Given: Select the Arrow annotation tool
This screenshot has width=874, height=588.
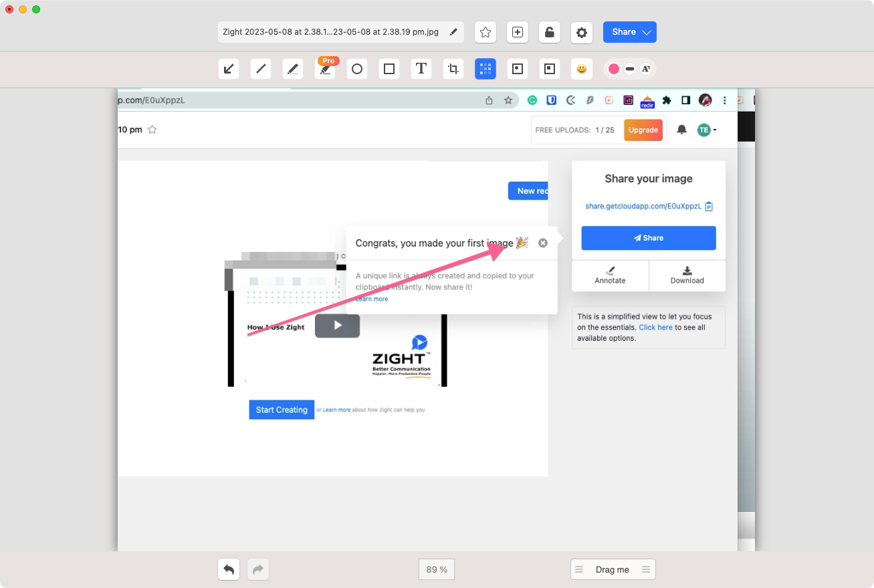Looking at the screenshot, I should tap(229, 68).
